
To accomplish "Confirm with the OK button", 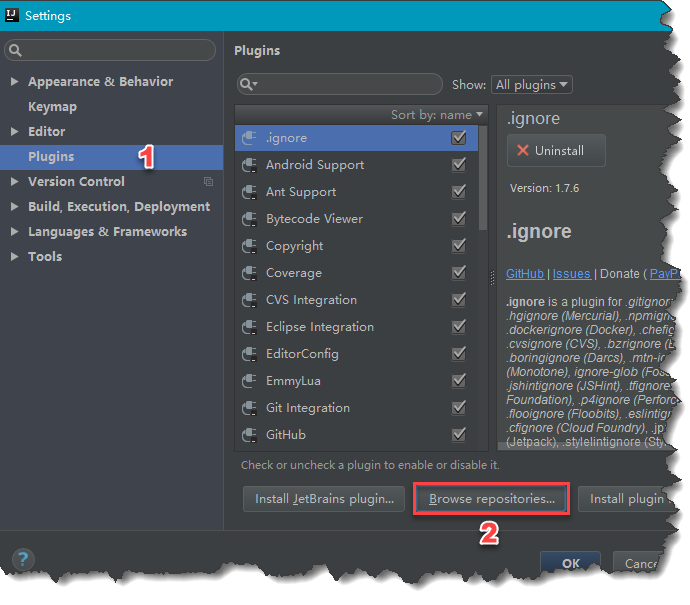I will [x=570, y=562].
